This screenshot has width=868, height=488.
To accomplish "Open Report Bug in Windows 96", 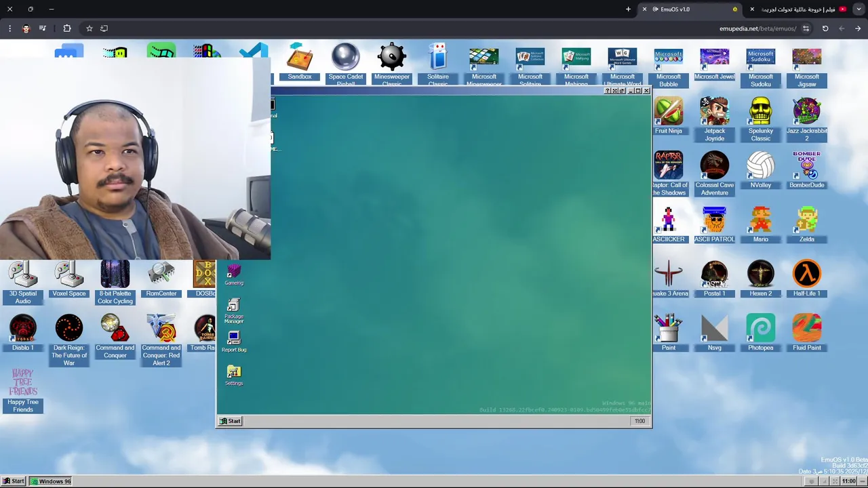I will click(x=234, y=341).
